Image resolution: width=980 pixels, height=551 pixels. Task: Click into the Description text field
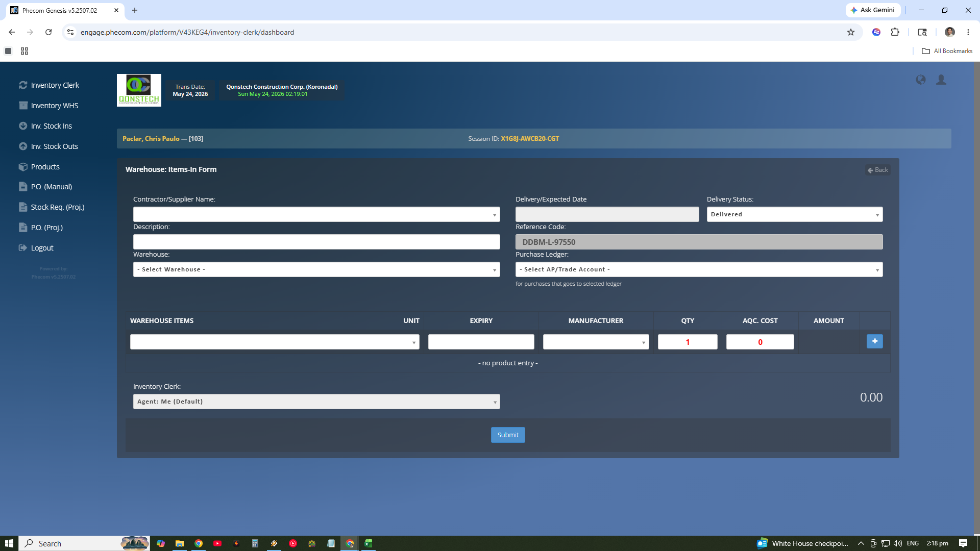(316, 242)
